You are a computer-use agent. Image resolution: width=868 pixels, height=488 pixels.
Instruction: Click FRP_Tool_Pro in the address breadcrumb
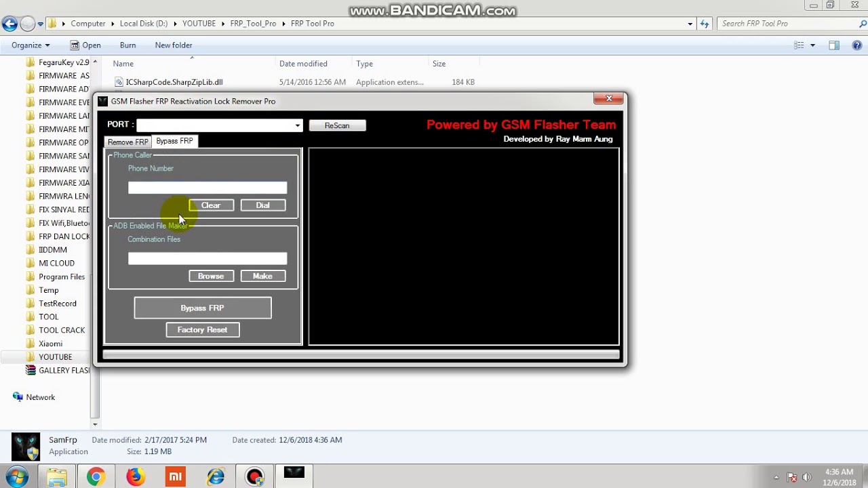[253, 24]
